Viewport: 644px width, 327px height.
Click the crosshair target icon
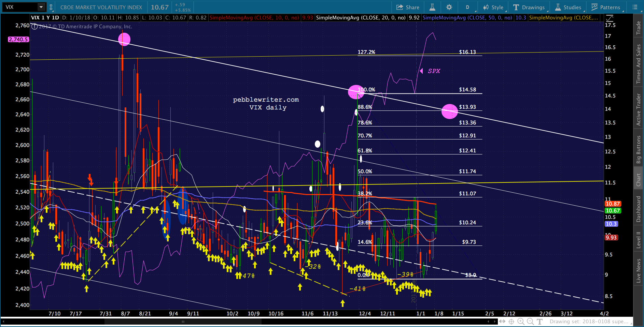[511, 322]
